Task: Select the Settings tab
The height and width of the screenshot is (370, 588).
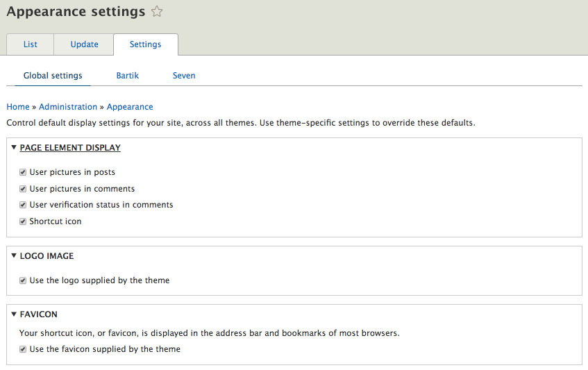Action: (x=145, y=44)
